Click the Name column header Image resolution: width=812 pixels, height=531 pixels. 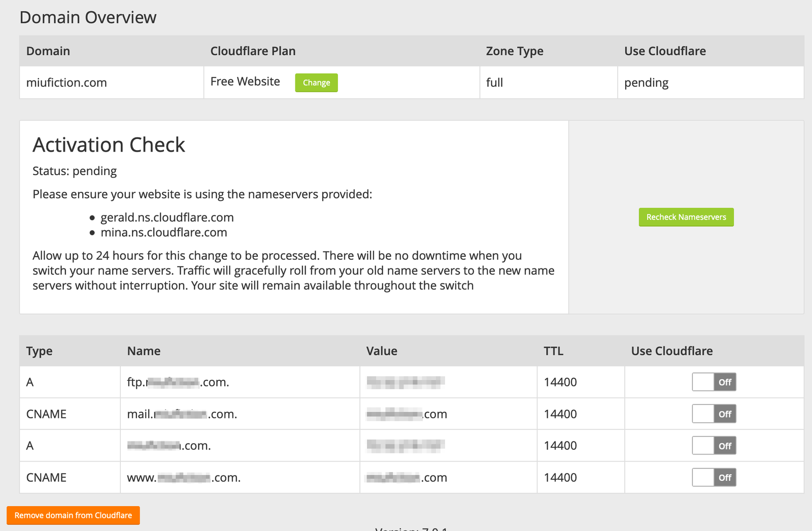click(144, 351)
